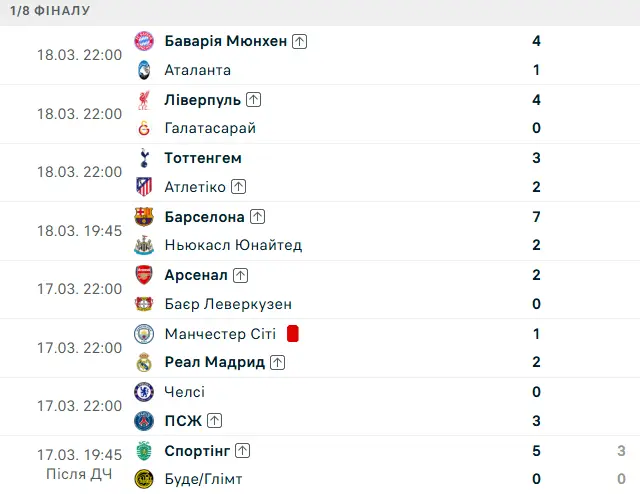This screenshot has height=494, width=640.
Task: Select the 1/8 ФІНАЛУ round header
Action: point(50,11)
